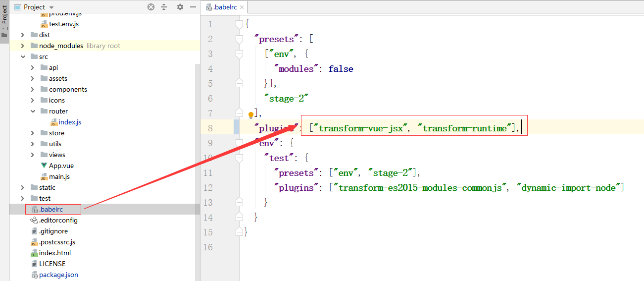Click the dist folder icon
Image resolution: width=644 pixels, height=281 pixels.
coord(34,35)
